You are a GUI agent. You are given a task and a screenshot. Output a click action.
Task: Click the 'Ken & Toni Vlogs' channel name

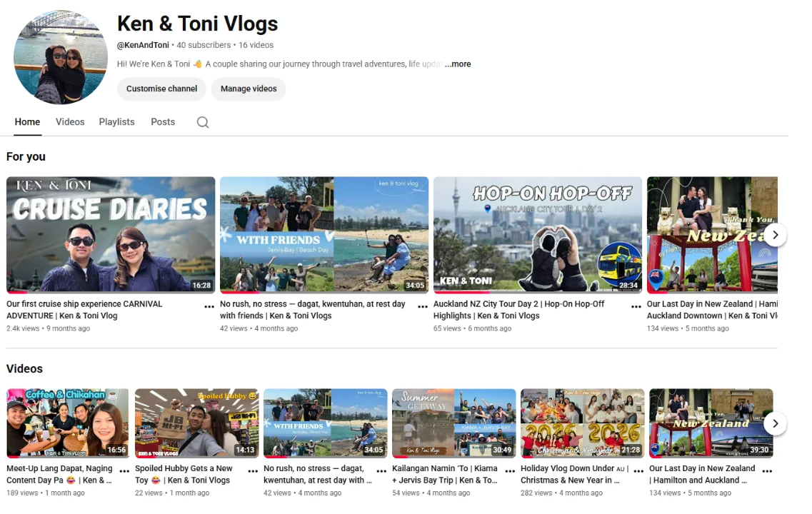click(x=197, y=24)
